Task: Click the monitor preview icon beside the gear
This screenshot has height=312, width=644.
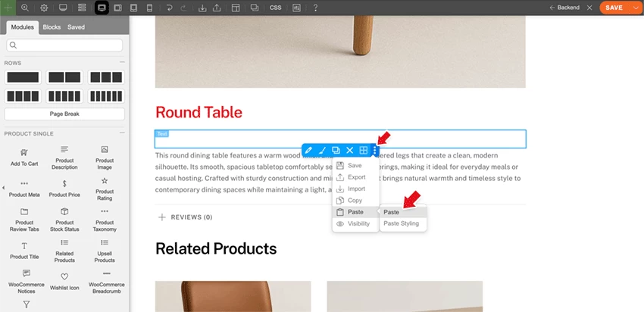Action: point(63,8)
